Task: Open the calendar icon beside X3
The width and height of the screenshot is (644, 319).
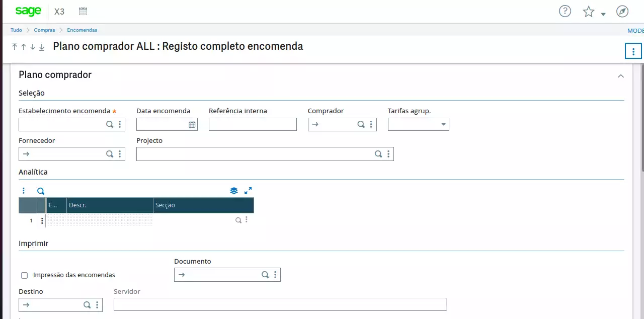Action: coord(83,11)
